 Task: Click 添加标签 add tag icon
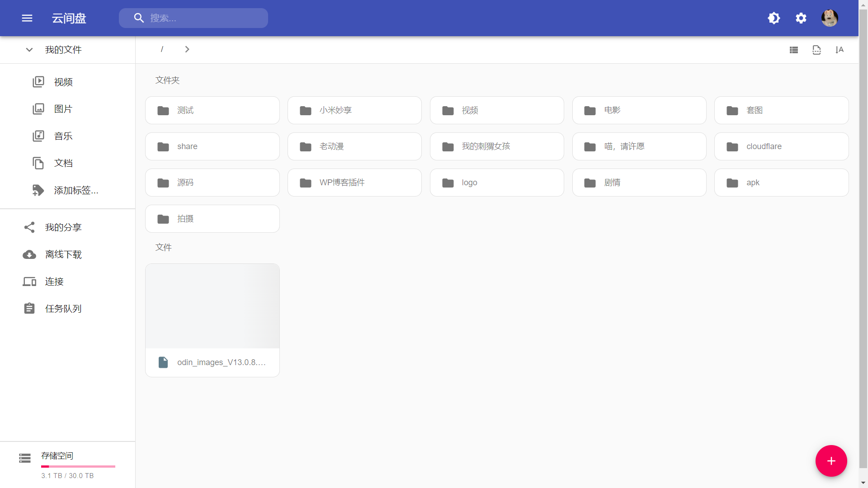[38, 190]
